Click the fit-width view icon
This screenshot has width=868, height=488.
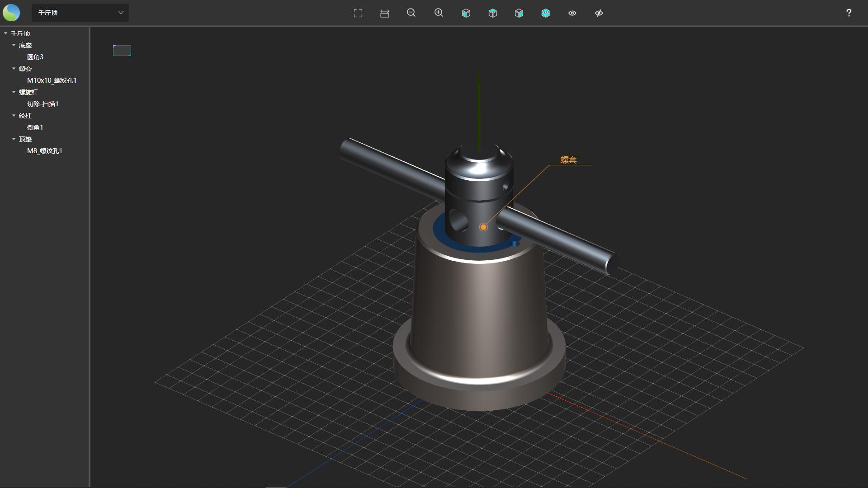pyautogui.click(x=385, y=13)
